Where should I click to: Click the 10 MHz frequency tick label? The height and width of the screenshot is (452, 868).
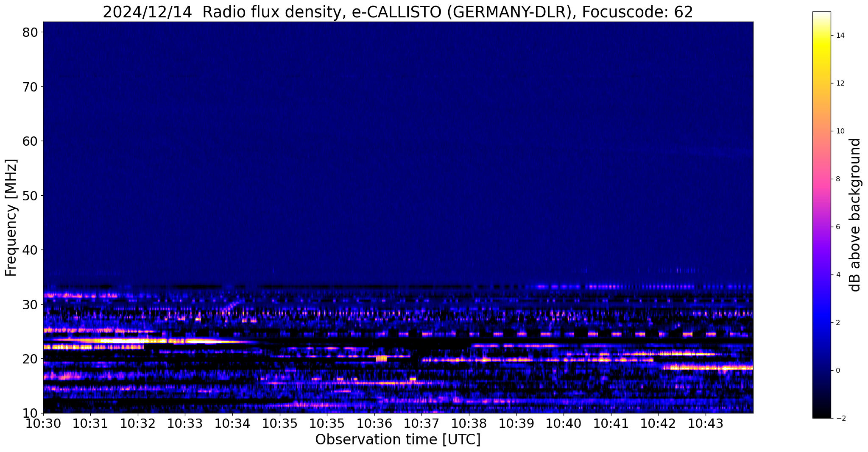[31, 413]
